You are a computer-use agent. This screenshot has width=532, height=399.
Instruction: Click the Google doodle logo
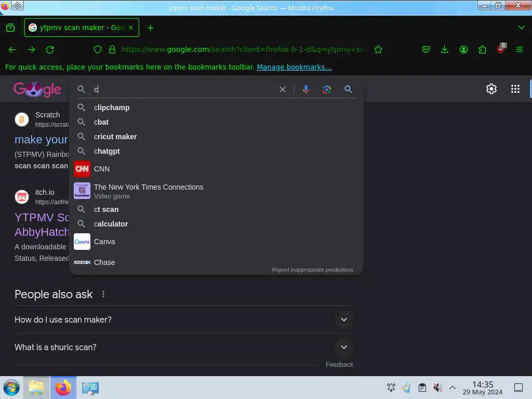coord(37,89)
